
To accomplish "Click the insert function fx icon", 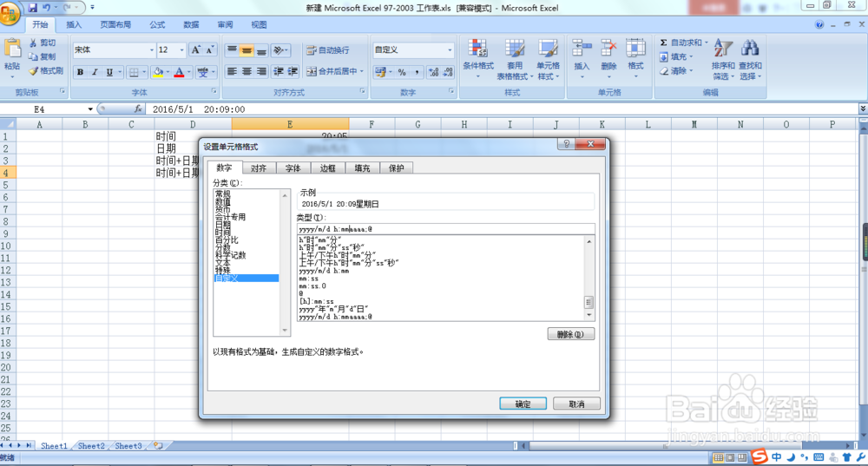I will point(138,109).
